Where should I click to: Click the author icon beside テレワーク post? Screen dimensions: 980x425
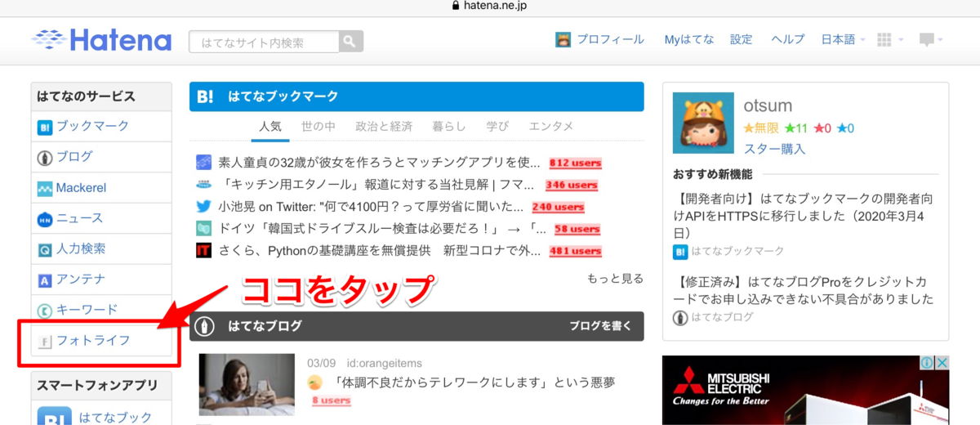click(315, 382)
